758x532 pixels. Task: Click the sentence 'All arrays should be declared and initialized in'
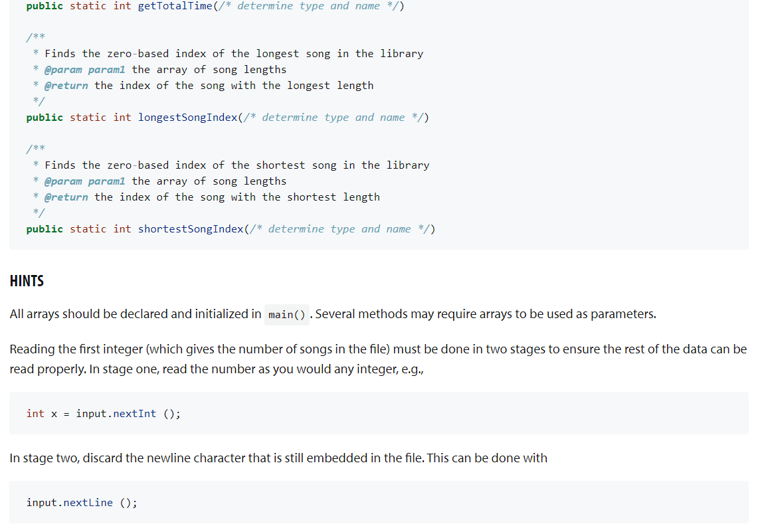pos(136,314)
